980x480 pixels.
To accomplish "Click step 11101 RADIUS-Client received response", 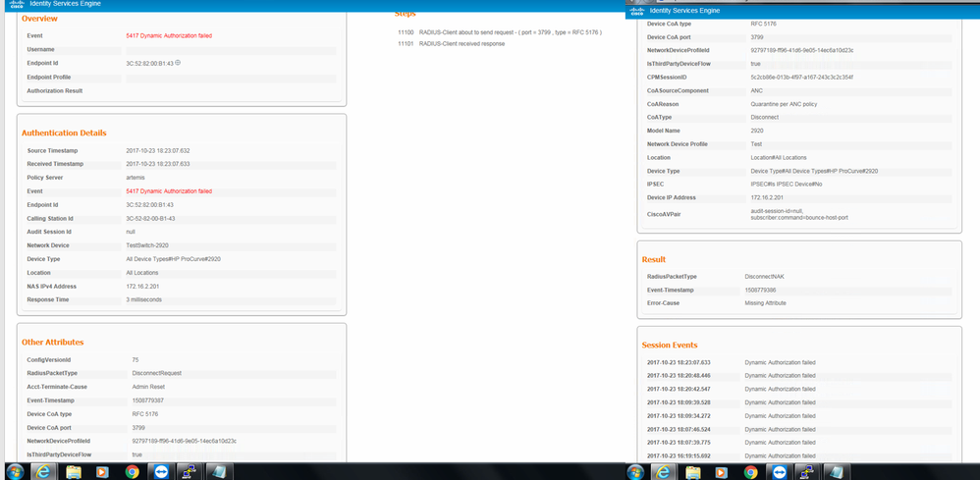I will click(x=451, y=44).
